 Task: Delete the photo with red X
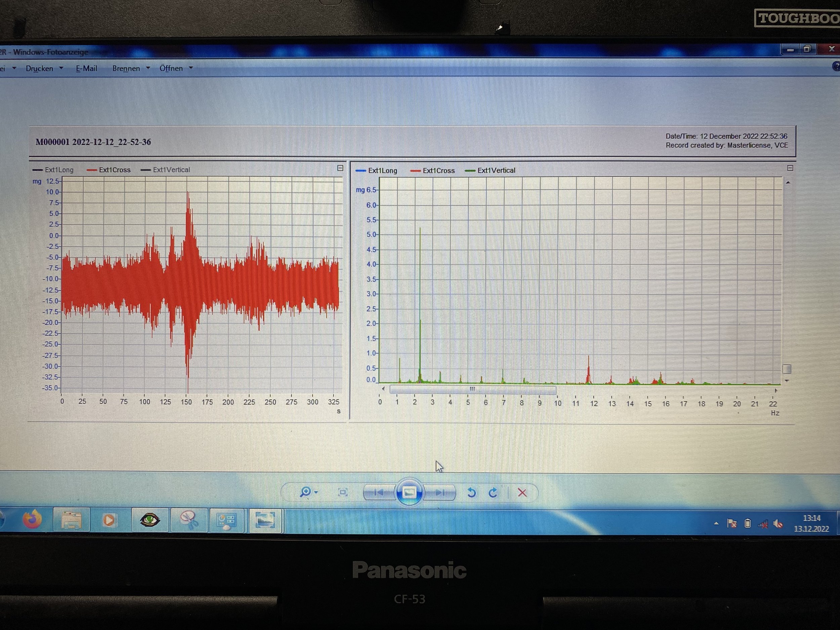pos(522,493)
